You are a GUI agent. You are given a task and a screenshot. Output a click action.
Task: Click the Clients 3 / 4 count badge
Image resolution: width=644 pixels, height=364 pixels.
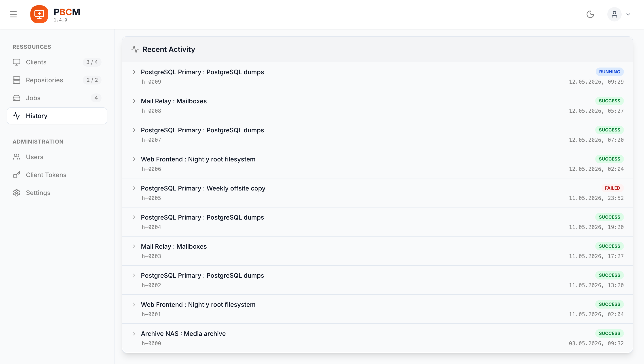[92, 62]
